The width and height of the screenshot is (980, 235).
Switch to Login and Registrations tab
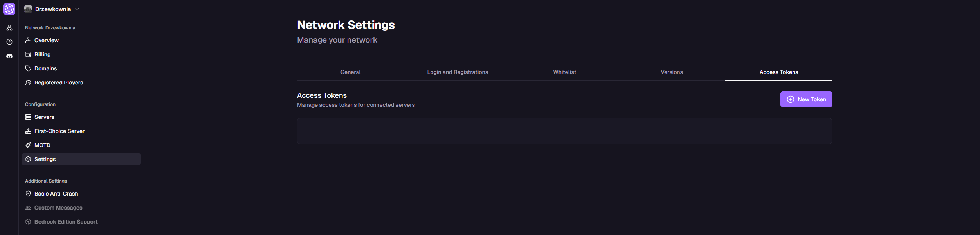pyautogui.click(x=458, y=72)
